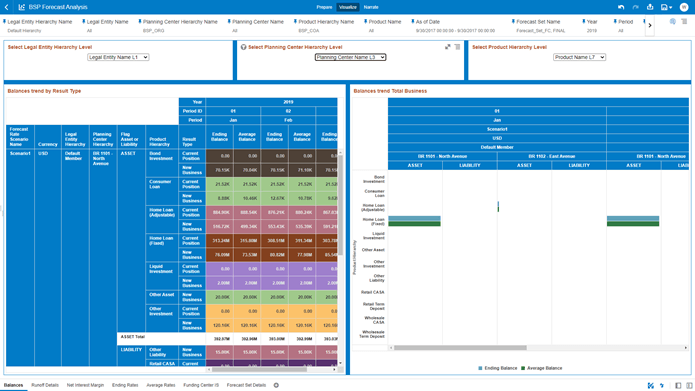Screen dimensions: 695x391
Task: Click the horizontal scrollbar under Total Business chart
Action: (460, 348)
